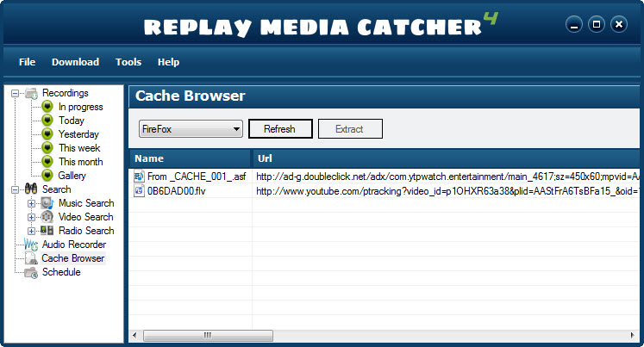Select the Music Search label
The width and height of the screenshot is (644, 347).
[86, 203]
